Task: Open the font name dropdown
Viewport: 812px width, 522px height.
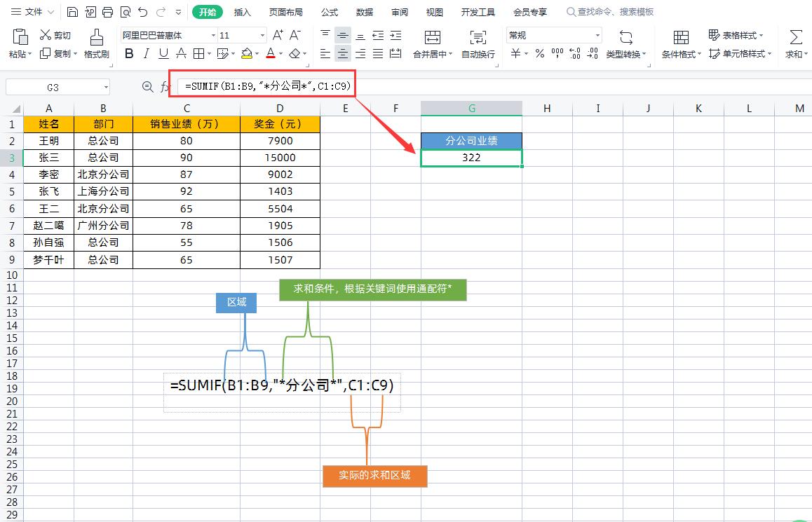Action: click(x=213, y=35)
